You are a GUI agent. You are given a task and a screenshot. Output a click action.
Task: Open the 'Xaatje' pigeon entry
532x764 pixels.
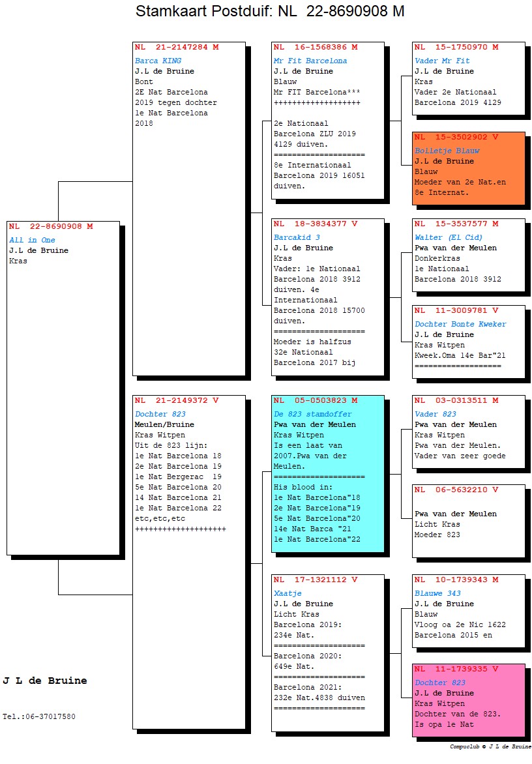coord(288,593)
